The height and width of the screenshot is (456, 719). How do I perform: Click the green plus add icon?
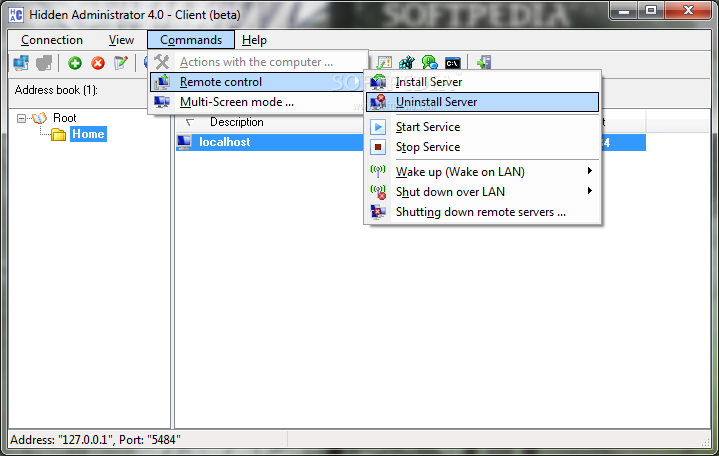[75, 63]
